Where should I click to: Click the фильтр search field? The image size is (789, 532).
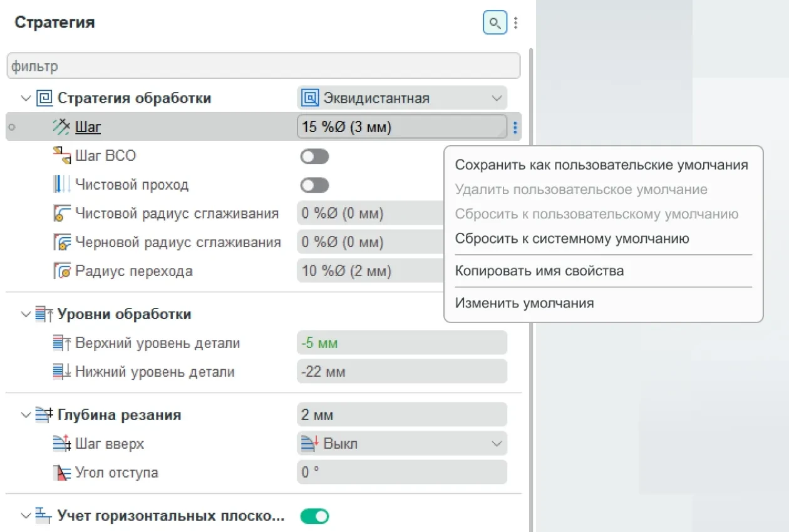coord(264,66)
